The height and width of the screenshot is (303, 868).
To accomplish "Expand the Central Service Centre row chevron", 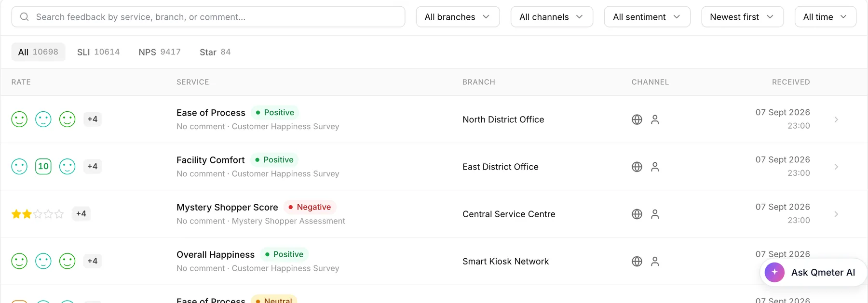I will (836, 214).
